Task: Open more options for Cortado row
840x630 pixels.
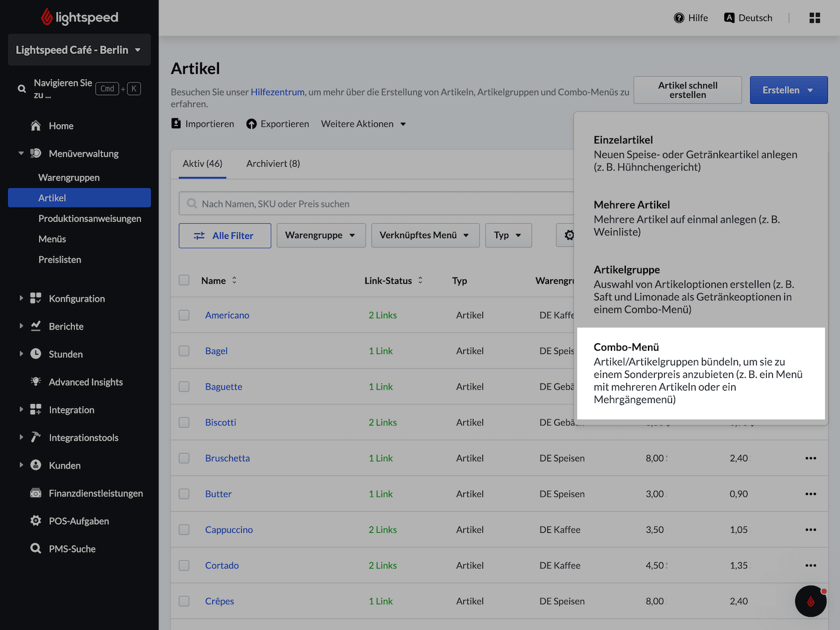Action: coord(811,565)
